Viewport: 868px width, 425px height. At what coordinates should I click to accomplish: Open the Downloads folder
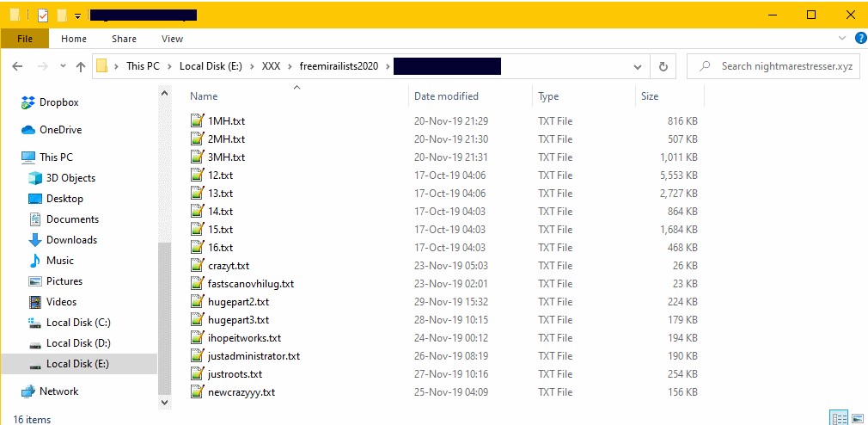[63, 240]
